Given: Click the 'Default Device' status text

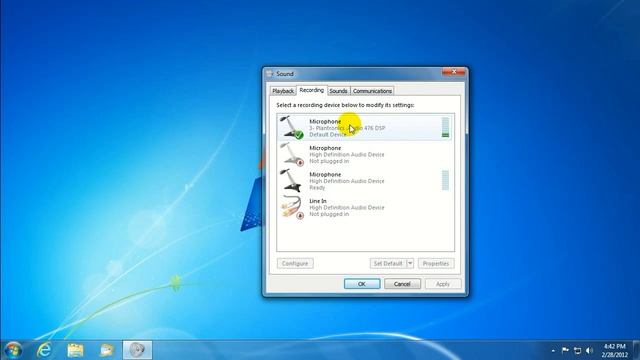Looking at the screenshot, I should [x=328, y=135].
